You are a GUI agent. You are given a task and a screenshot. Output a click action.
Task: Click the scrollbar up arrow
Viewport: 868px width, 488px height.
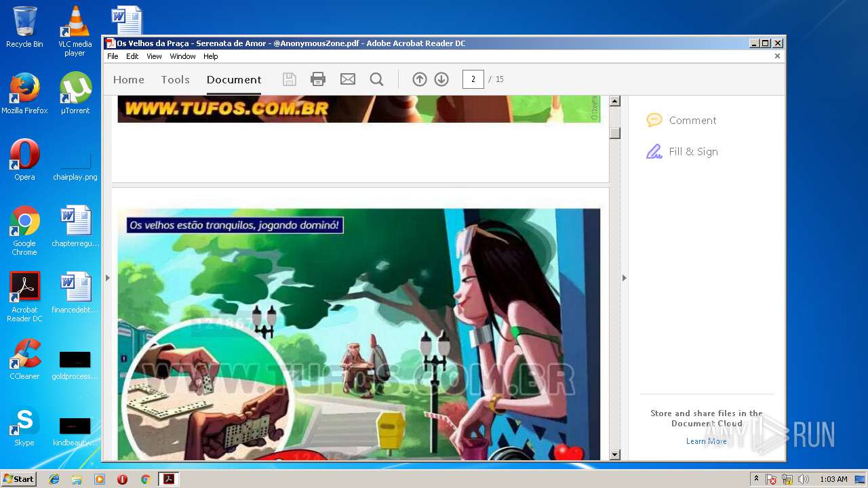[x=615, y=101]
